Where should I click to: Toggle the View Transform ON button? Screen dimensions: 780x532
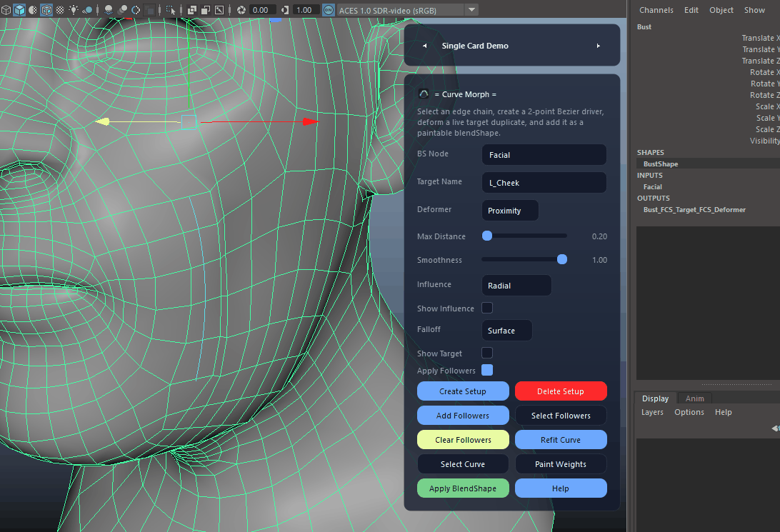pyautogui.click(x=329, y=10)
